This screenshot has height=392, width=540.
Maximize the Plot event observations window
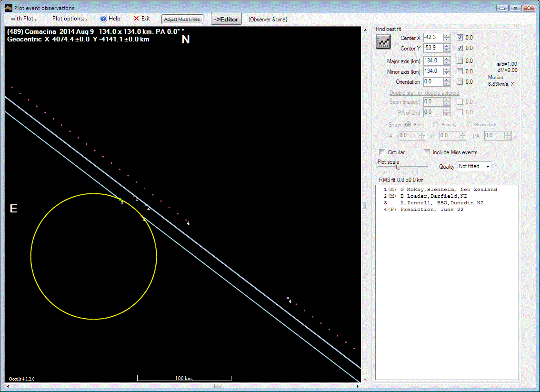(516, 8)
